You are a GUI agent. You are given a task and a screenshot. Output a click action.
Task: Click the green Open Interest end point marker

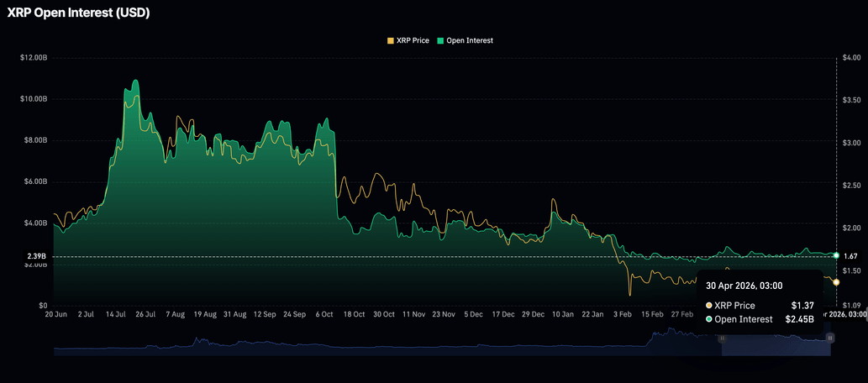click(836, 254)
